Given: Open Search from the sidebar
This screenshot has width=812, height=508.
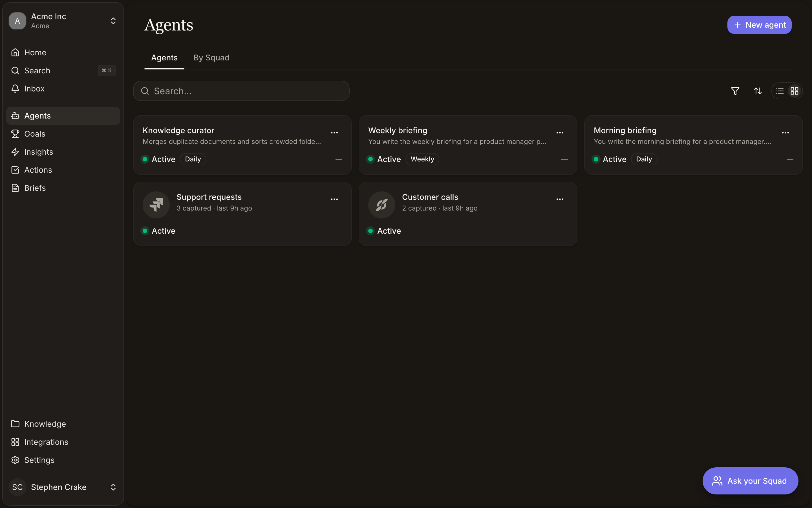Looking at the screenshot, I should (63, 71).
